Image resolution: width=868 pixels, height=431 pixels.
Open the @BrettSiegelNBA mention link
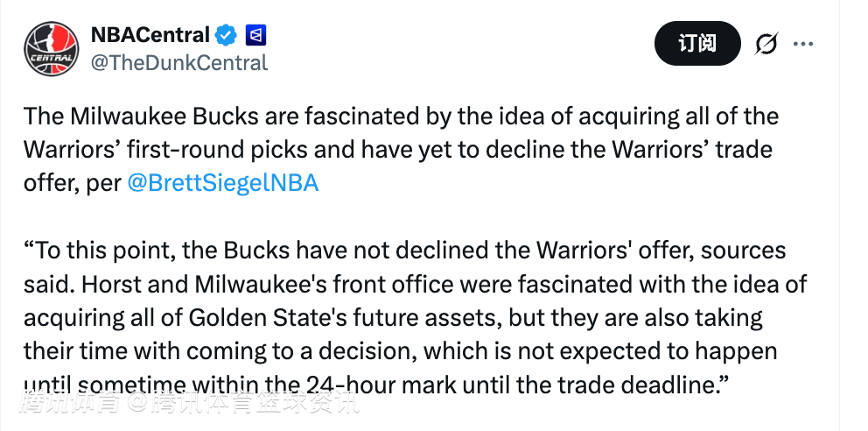[223, 184]
